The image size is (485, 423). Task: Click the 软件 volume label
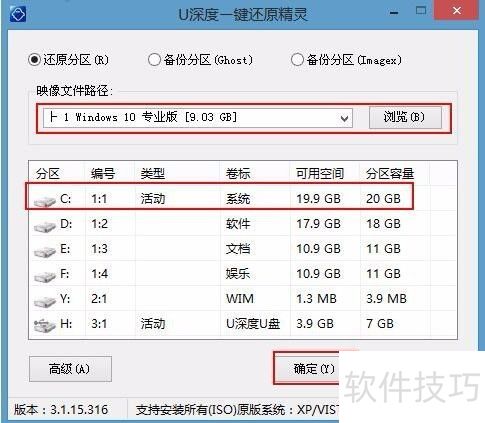[x=238, y=224]
